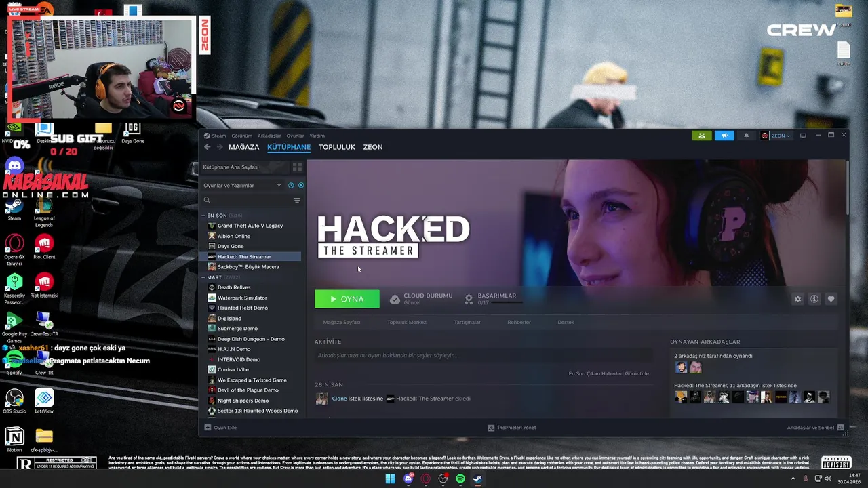This screenshot has height=488, width=868.
Task: Open Spotify from the taskbar
Action: 460,479
